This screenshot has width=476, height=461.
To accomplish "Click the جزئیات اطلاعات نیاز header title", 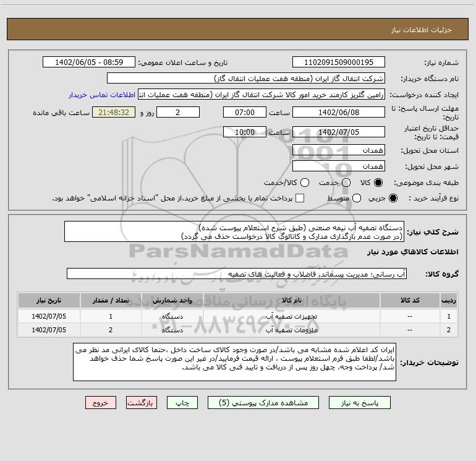I will point(421,30).
